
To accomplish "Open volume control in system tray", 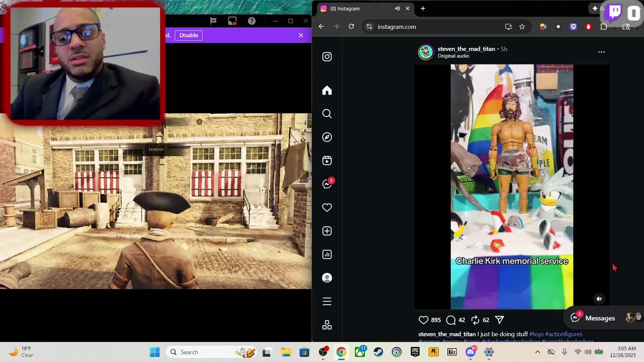I will [588, 352].
